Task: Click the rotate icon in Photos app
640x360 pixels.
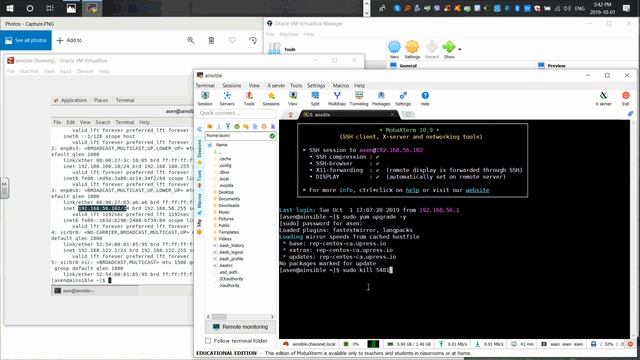Action: point(253,40)
